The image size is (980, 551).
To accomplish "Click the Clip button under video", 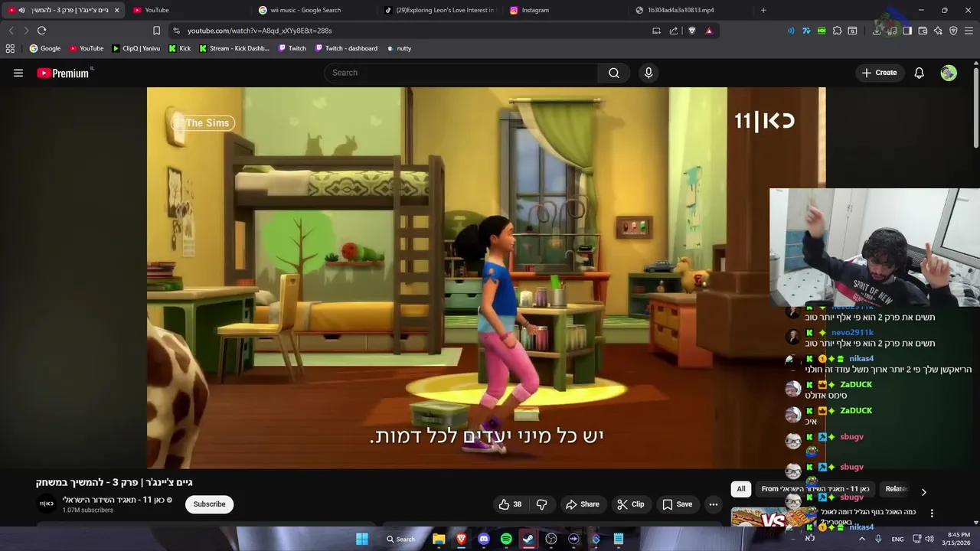I will (x=631, y=504).
